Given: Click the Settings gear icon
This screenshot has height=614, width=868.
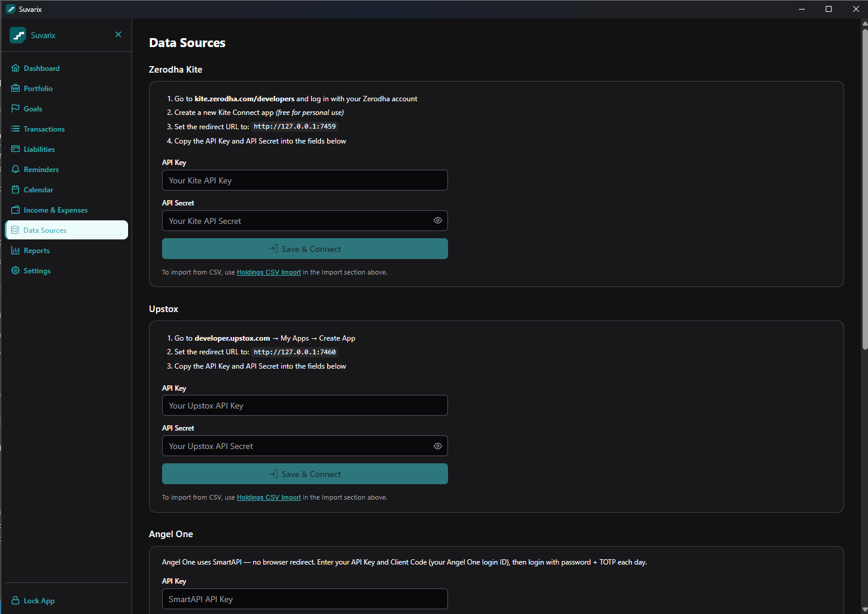Looking at the screenshot, I should coord(15,270).
